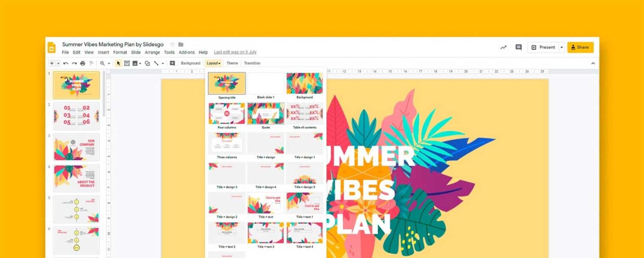Open the Add-ons menu

(x=186, y=52)
